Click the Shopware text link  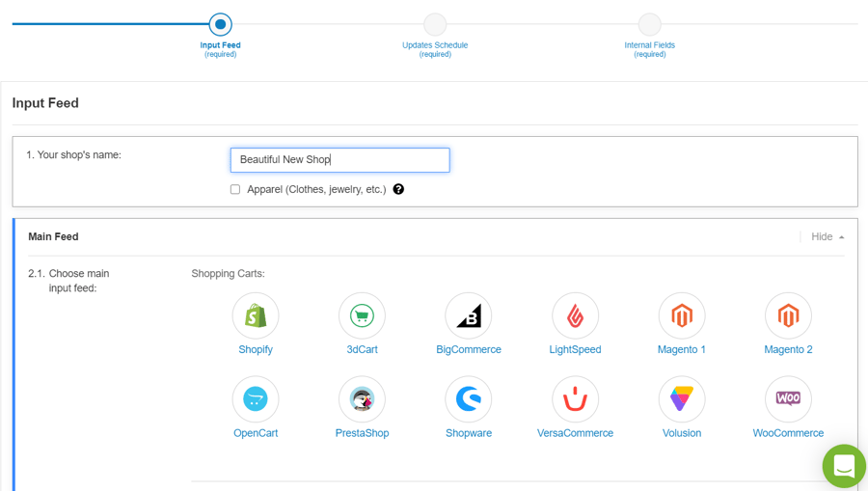pyautogui.click(x=469, y=433)
